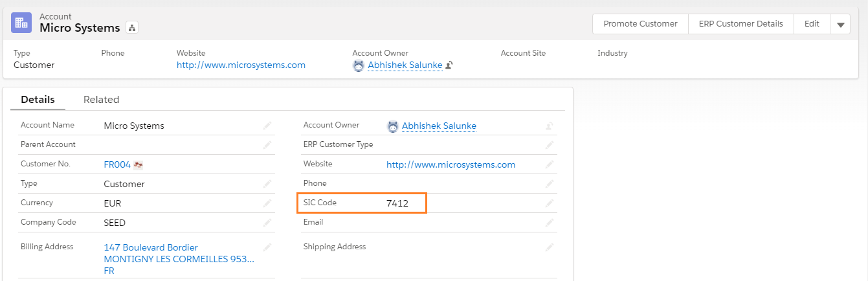The width and height of the screenshot is (868, 281).
Task: Click Micro Systems title in header
Action: (80, 28)
